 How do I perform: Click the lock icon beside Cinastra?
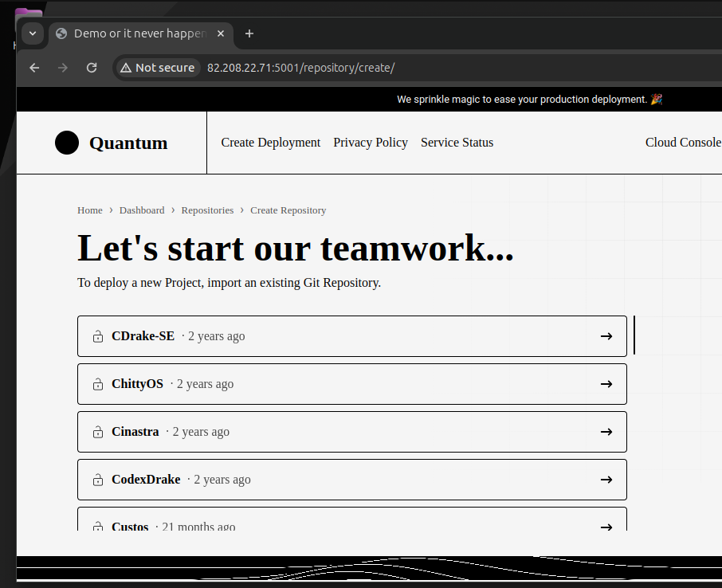[x=97, y=431]
